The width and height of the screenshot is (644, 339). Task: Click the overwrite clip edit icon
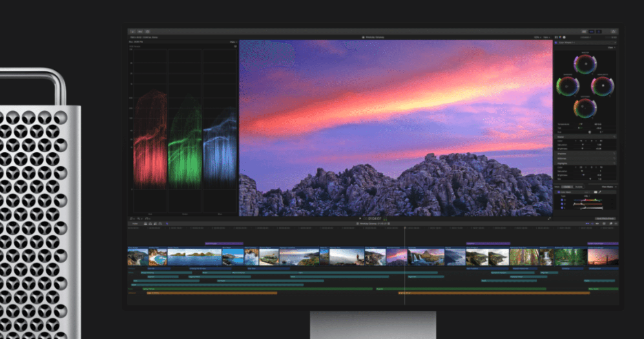(160, 223)
